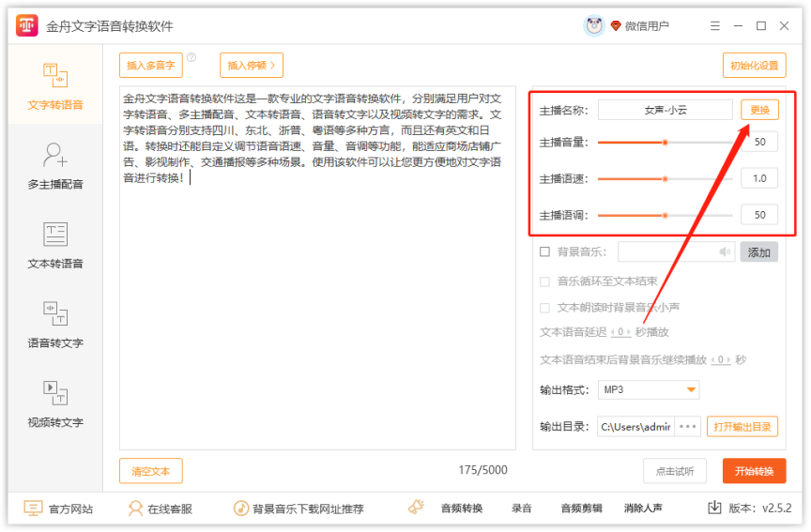The height and width of the screenshot is (532, 811).
Task: Click 点击试听 to preview audio
Action: click(x=675, y=472)
